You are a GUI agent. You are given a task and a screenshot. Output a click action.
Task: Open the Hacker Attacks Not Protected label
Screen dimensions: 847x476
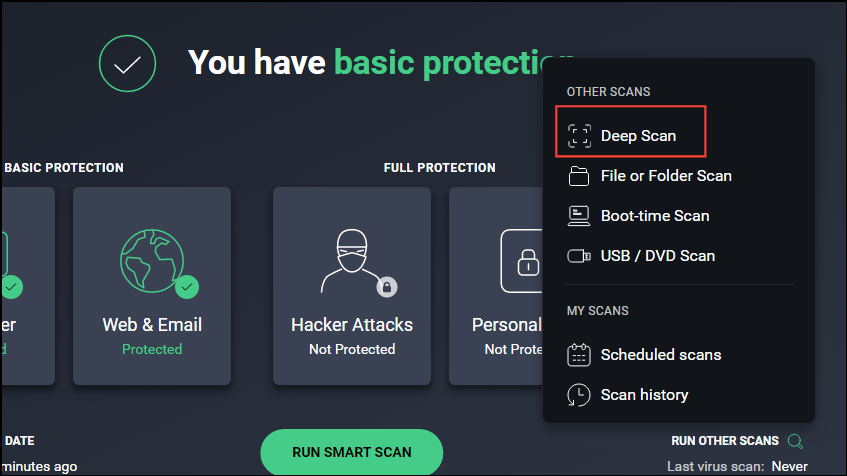pos(351,349)
